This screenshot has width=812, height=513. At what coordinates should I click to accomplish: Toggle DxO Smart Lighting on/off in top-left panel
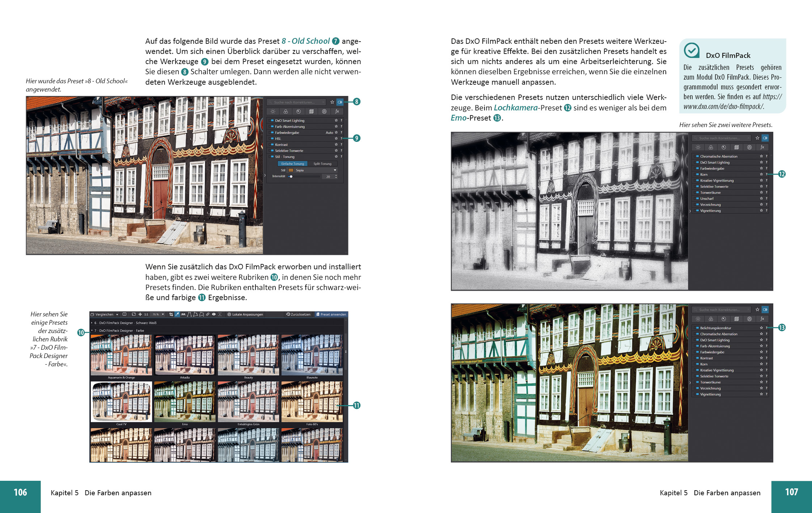pos(272,121)
